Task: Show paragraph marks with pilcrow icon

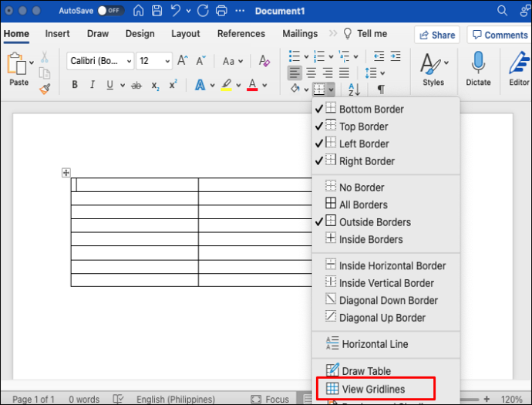Action: pyautogui.click(x=381, y=89)
